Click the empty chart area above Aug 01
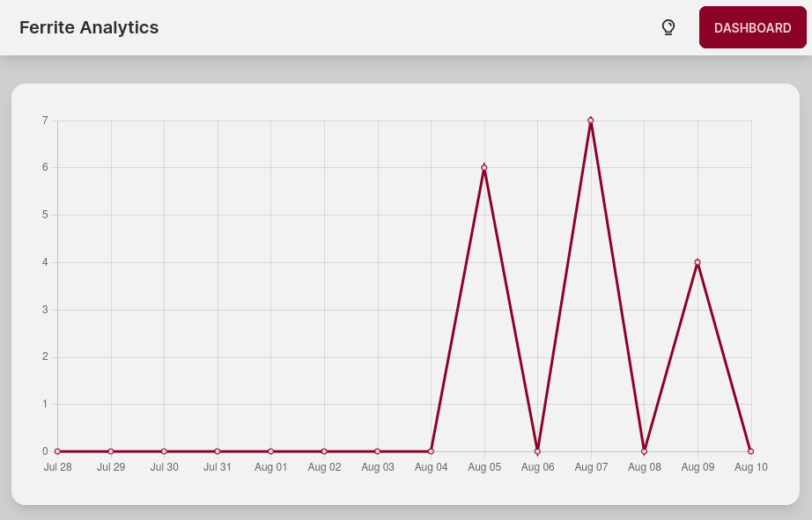Viewport: 812px width, 520px height. [270, 264]
